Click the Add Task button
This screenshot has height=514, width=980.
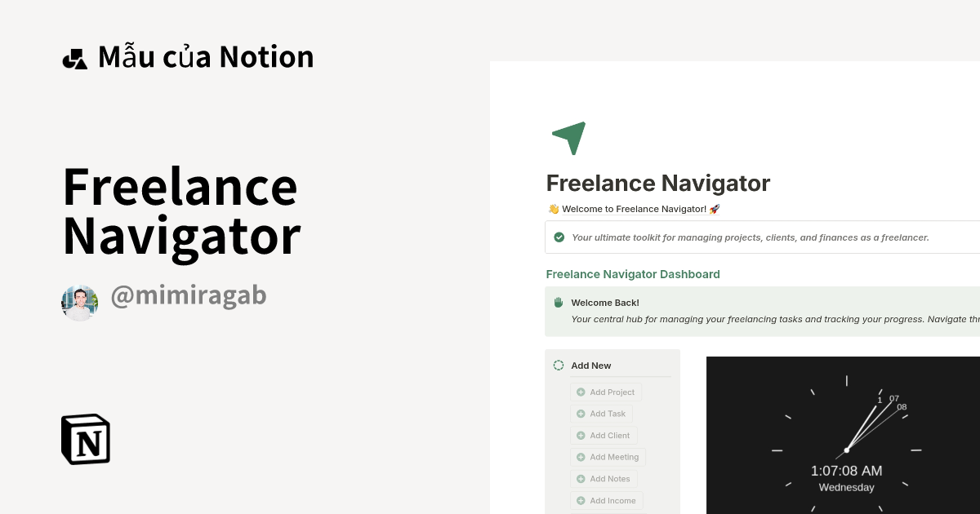pyautogui.click(x=602, y=414)
